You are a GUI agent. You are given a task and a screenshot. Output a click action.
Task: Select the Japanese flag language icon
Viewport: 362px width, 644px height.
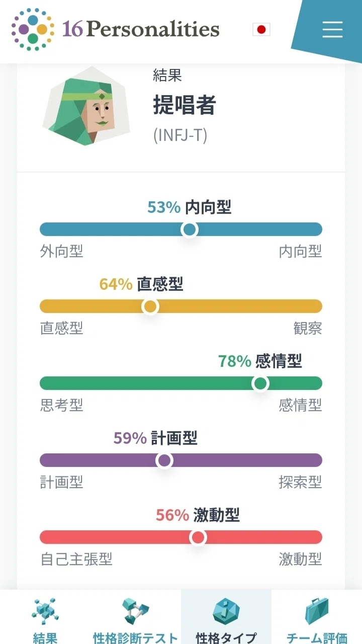261,30
